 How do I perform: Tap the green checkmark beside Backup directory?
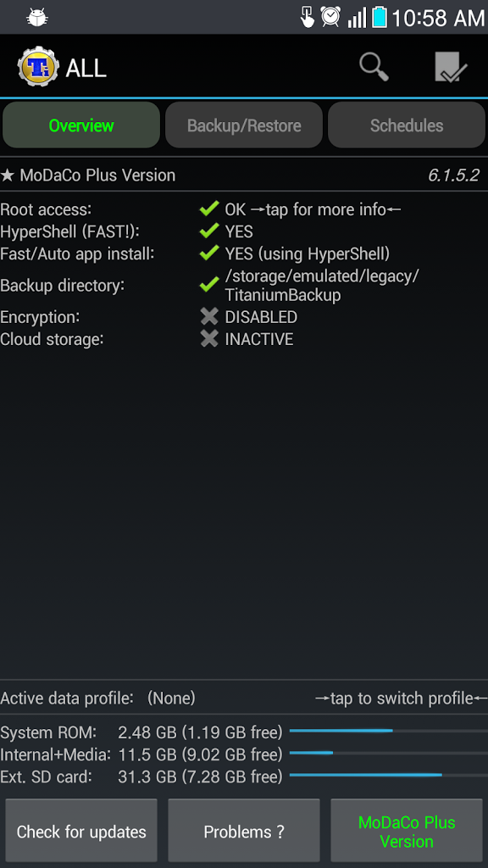pos(209,285)
